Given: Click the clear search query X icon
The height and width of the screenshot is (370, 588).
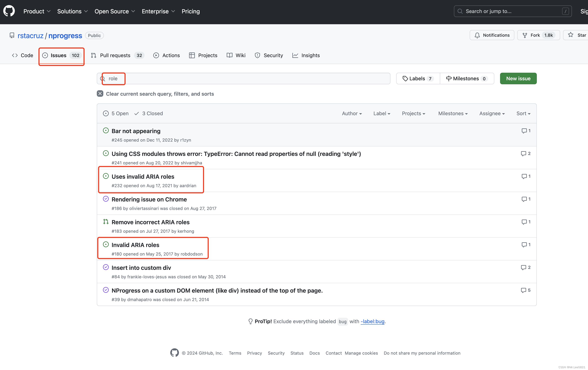Looking at the screenshot, I should coord(100,94).
